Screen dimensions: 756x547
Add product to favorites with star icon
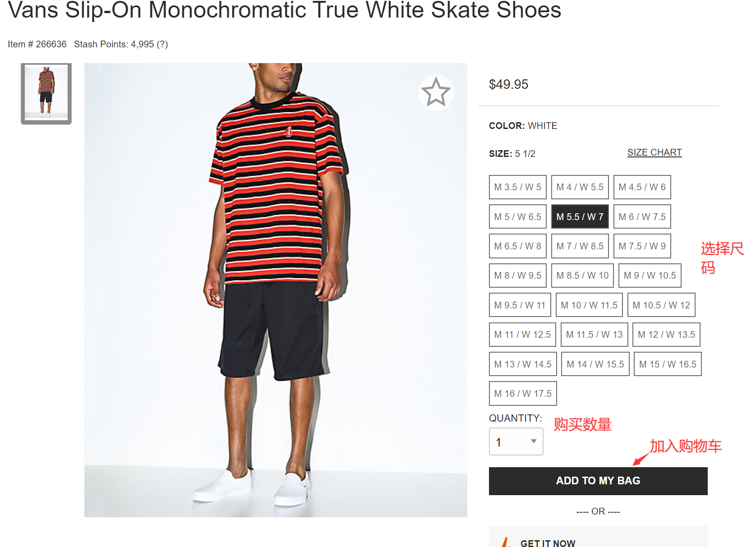point(436,92)
